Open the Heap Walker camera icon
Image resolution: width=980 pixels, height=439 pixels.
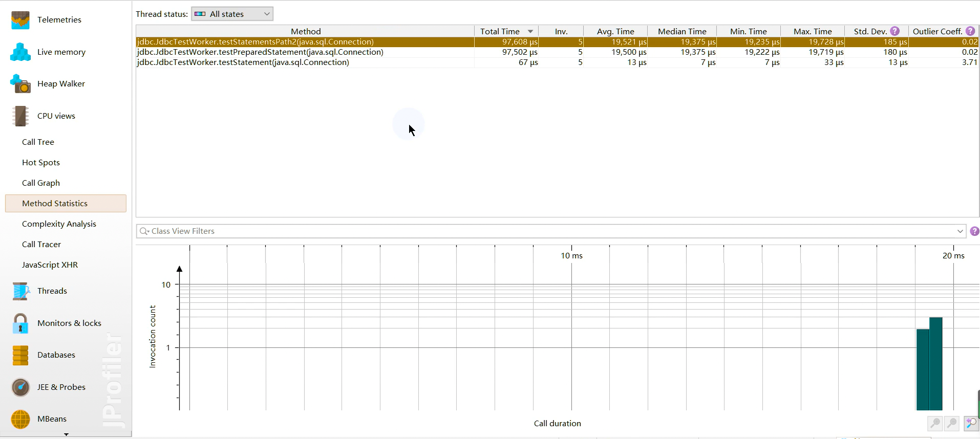tap(20, 84)
